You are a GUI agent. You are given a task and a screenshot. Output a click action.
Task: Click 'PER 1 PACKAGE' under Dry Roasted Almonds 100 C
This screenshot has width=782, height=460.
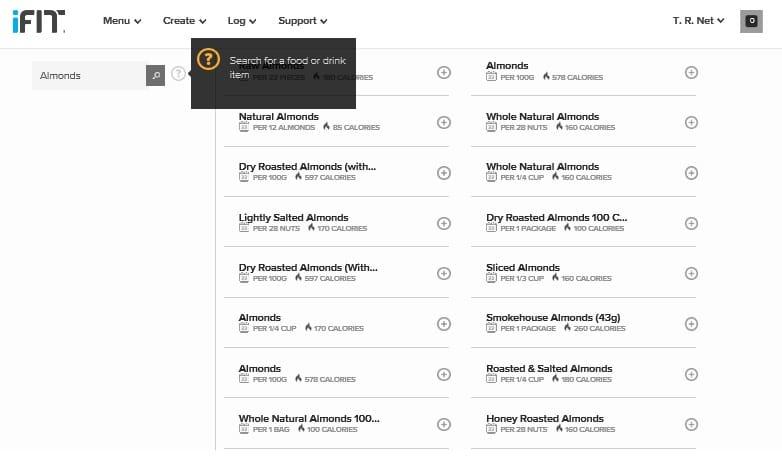pyautogui.click(x=528, y=229)
